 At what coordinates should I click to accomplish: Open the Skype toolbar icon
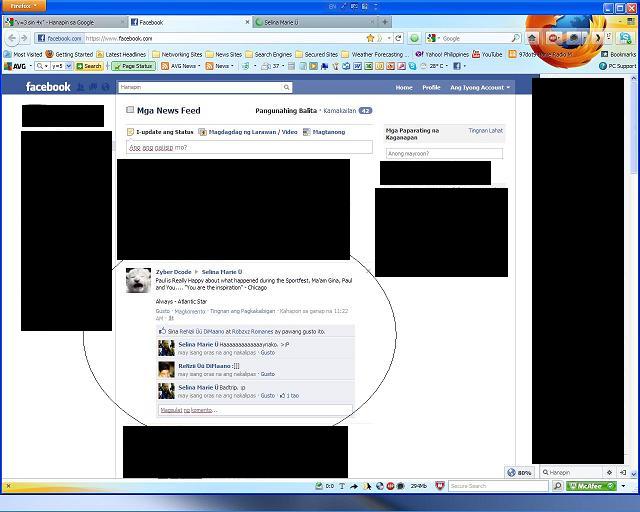625,38
